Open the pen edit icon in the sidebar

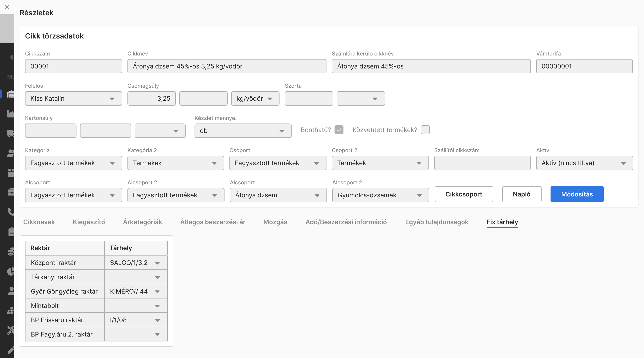coord(11,350)
